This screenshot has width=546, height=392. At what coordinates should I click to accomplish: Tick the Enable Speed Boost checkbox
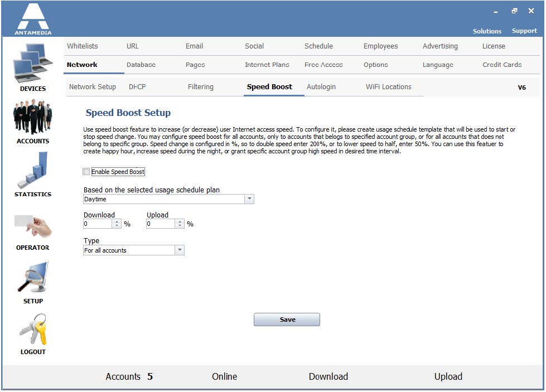(x=86, y=172)
